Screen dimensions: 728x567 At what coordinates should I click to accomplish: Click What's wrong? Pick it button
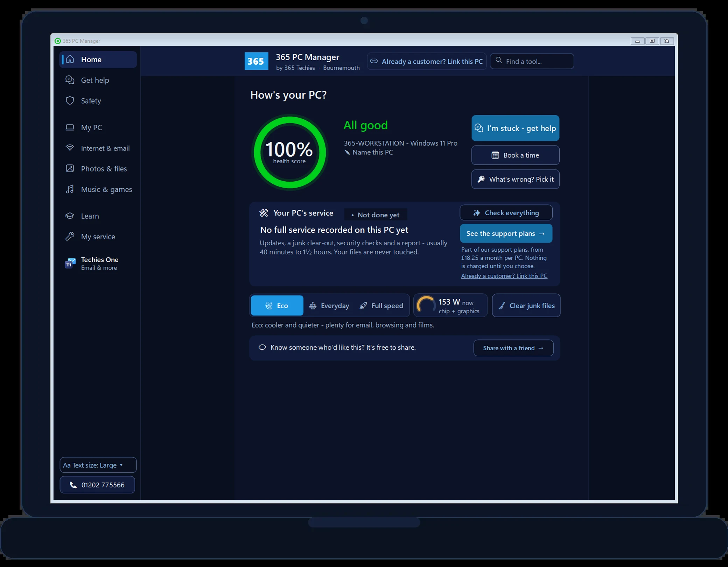(x=515, y=179)
